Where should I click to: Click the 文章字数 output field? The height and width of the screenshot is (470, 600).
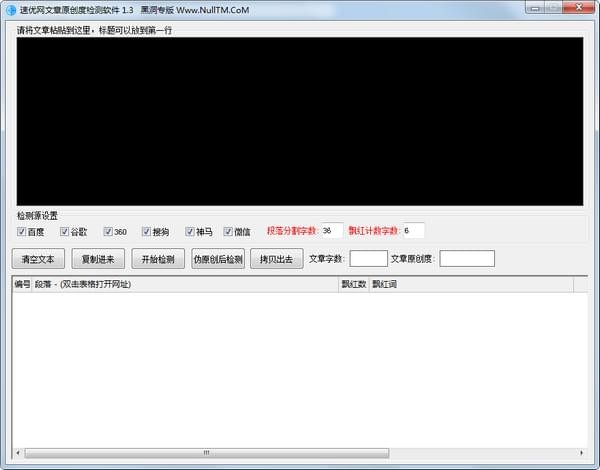click(x=368, y=259)
